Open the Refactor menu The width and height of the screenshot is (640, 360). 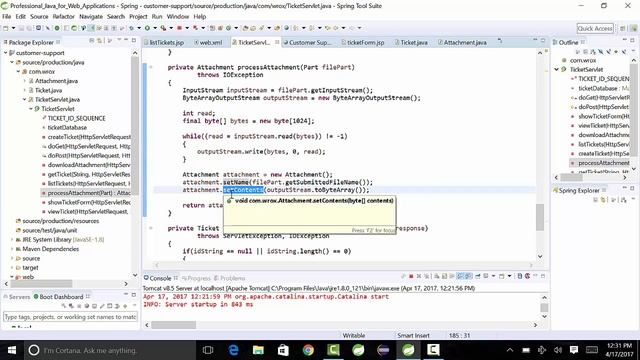(x=64, y=16)
